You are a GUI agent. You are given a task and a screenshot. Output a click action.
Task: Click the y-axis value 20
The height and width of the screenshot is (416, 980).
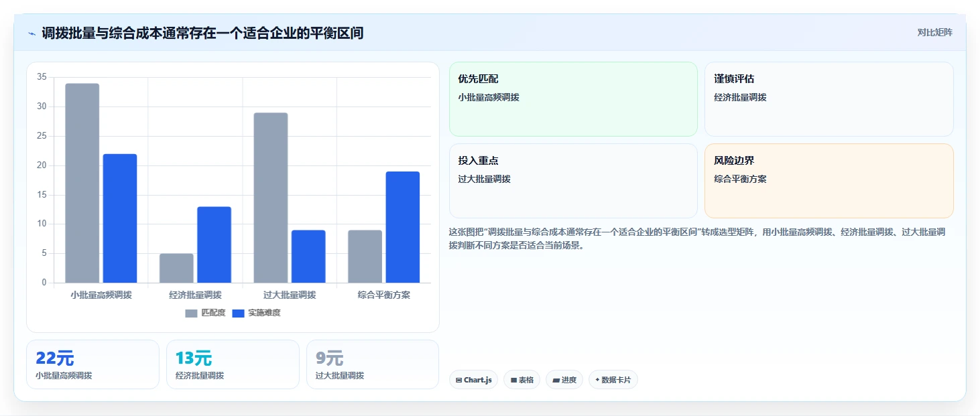point(42,165)
